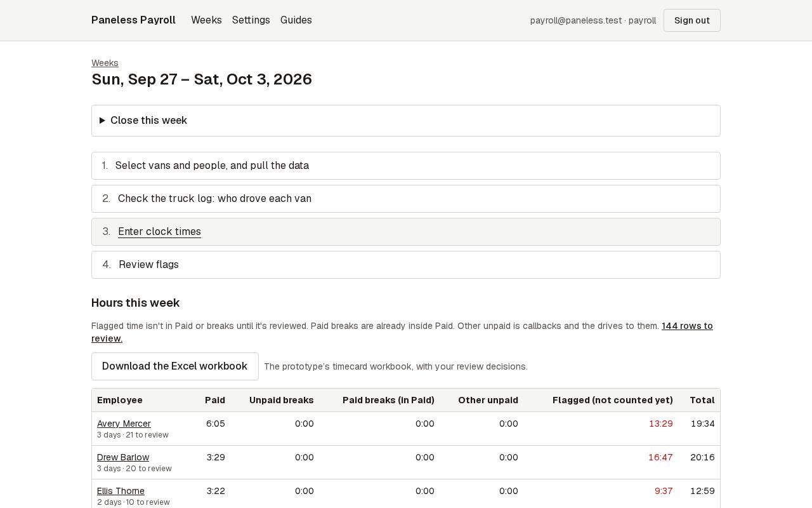Click the Other unpaid column header

coord(488,400)
